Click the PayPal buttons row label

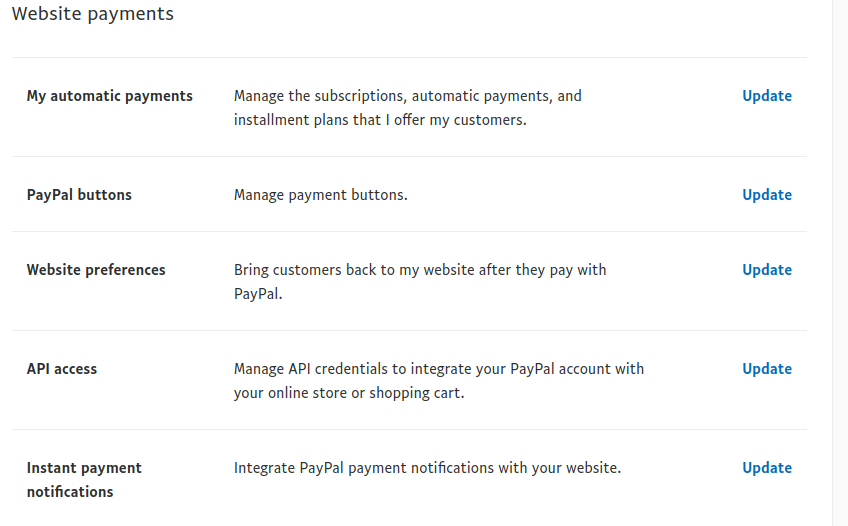pos(79,195)
